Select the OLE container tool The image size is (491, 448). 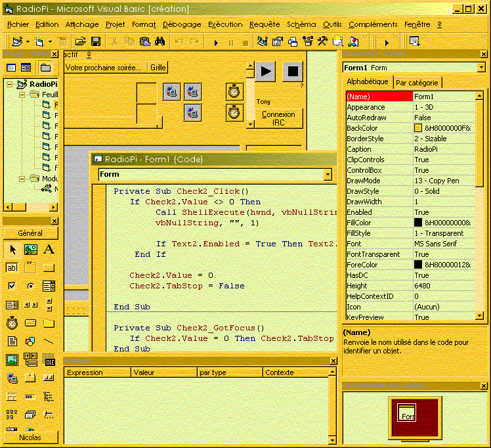(49, 360)
